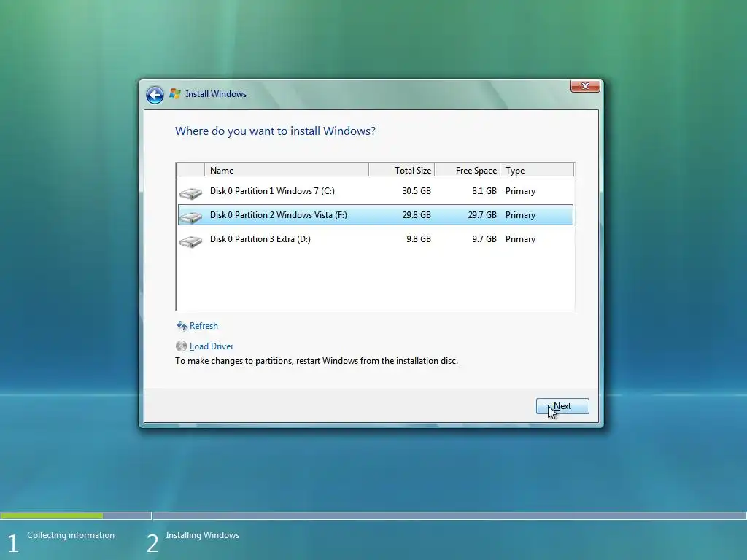Open the Load Driver link
The image size is (747, 560).
coord(212,346)
